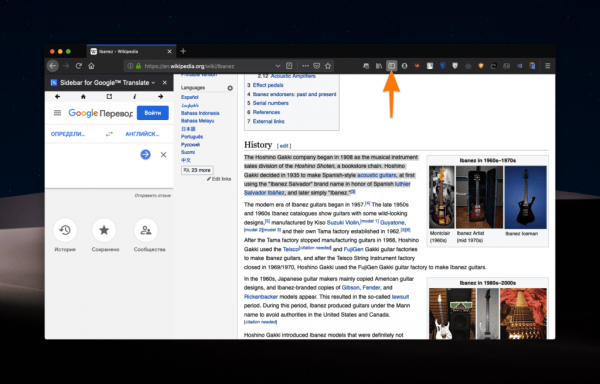Open a new tab with plus button

point(183,51)
